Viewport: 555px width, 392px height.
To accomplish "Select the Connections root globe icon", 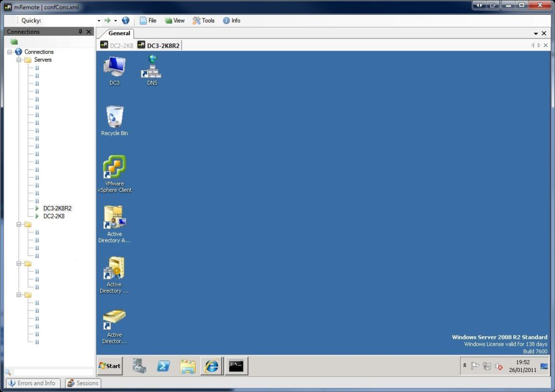I will 18,52.
